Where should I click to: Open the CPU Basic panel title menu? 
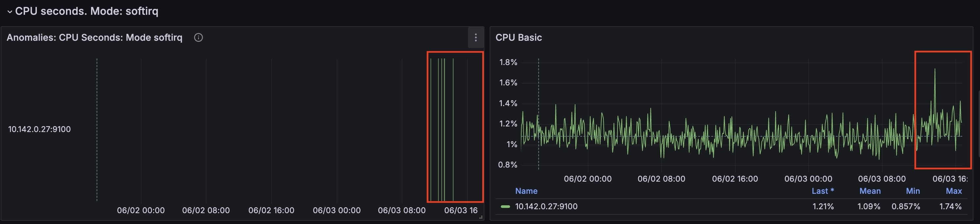519,37
